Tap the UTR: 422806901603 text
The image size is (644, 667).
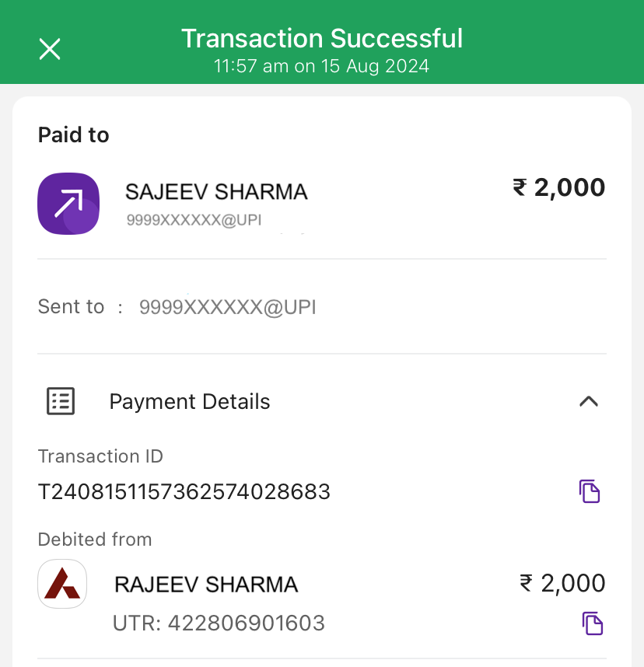point(219,623)
